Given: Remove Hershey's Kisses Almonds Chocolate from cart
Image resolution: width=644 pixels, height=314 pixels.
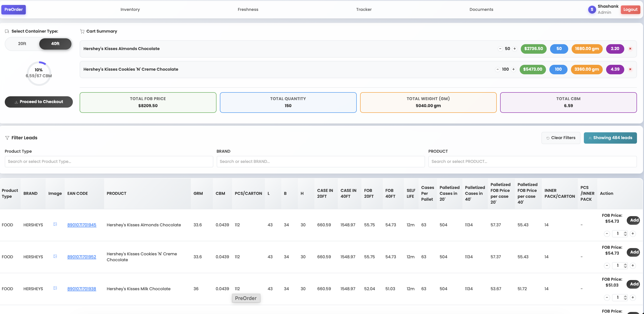Looking at the screenshot, I should coord(630,49).
